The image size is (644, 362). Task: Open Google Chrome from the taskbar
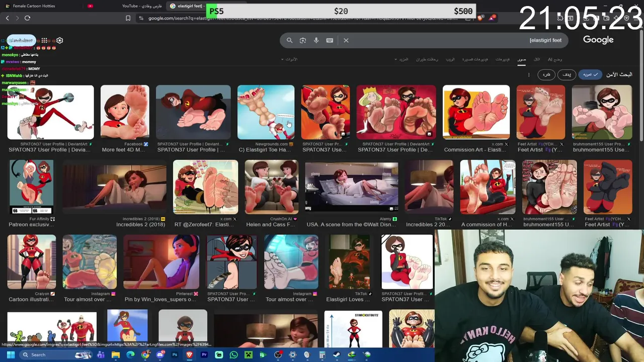pos(145,355)
